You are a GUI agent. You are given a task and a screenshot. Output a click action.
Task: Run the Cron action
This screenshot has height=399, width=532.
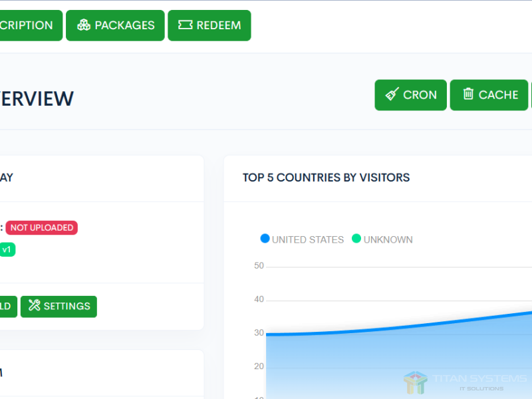pyautogui.click(x=410, y=95)
